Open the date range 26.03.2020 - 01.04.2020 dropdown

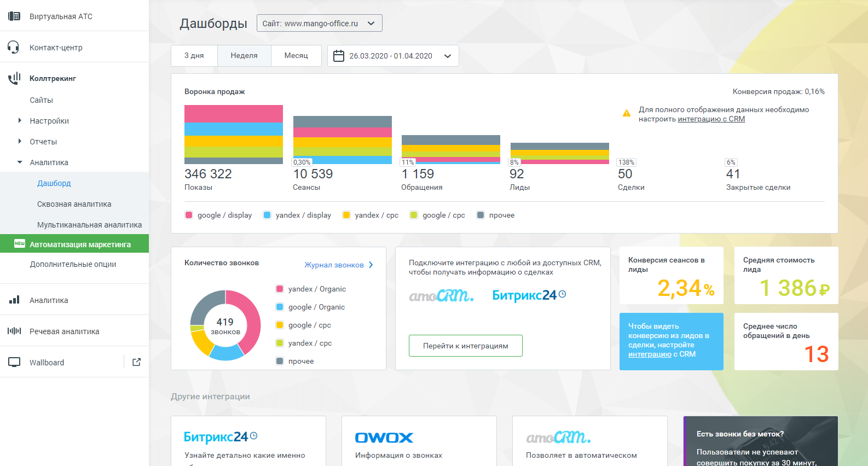(x=393, y=56)
